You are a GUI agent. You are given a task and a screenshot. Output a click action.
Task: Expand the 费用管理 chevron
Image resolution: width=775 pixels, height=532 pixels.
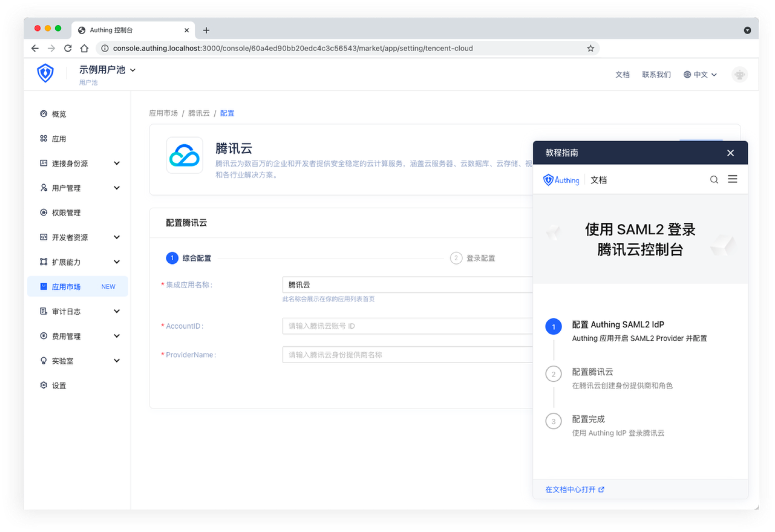pyautogui.click(x=117, y=336)
